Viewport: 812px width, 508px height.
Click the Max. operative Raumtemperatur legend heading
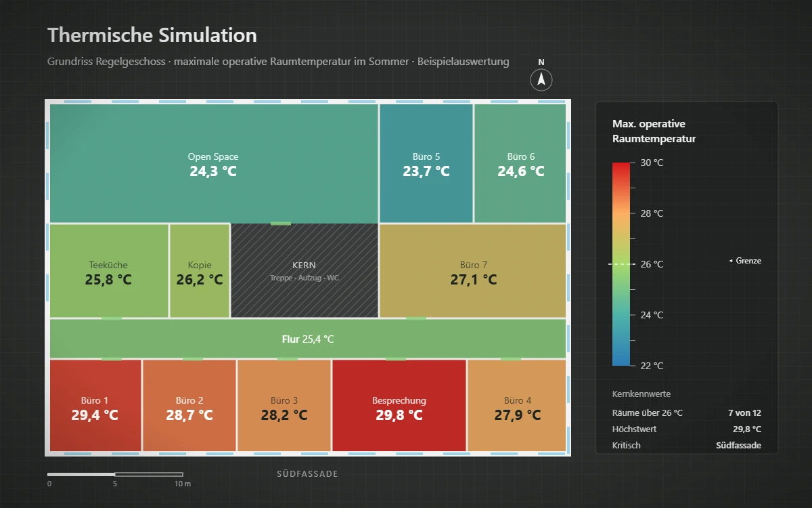(654, 131)
